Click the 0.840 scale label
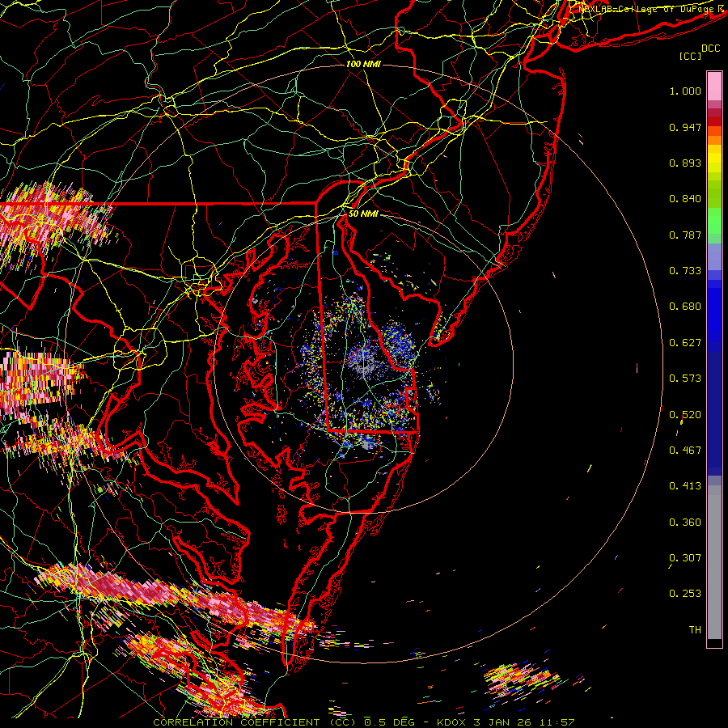728x728 pixels. click(x=685, y=199)
